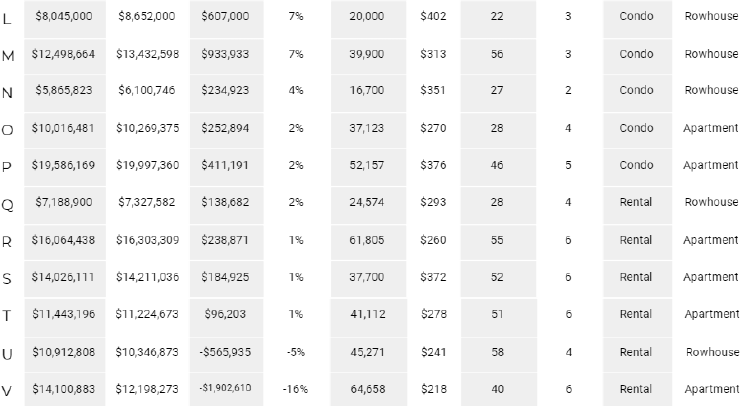Image resolution: width=746 pixels, height=406 pixels.
Task: Click row letter Q
Action: coord(8,203)
